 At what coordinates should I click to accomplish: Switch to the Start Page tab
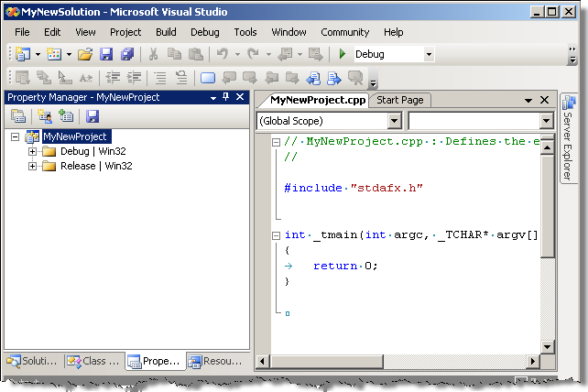pos(400,100)
